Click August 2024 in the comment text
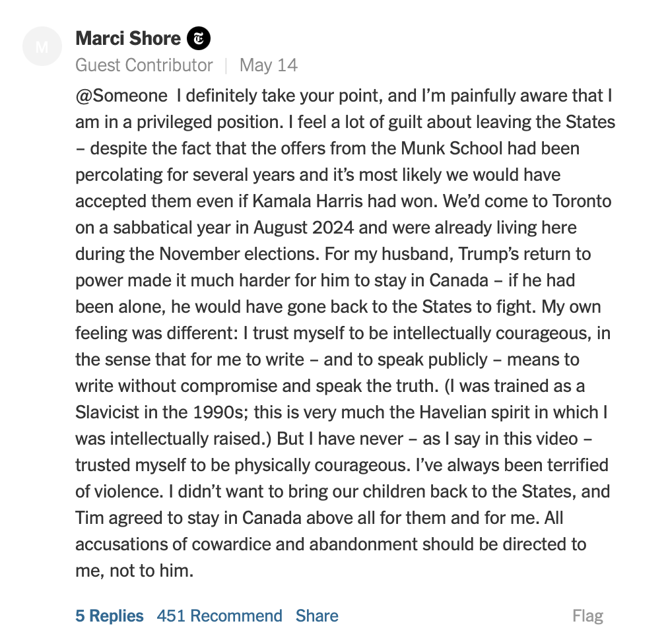This screenshot has height=644, width=668. pos(304,228)
